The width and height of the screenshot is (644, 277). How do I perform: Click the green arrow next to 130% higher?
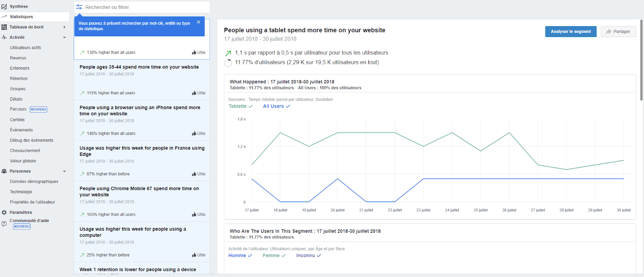pos(83,52)
